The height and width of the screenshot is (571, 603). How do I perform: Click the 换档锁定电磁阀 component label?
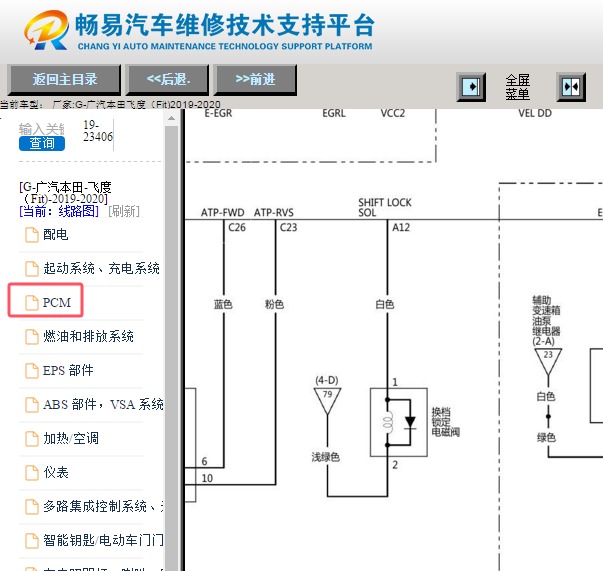pyautogui.click(x=445, y=422)
